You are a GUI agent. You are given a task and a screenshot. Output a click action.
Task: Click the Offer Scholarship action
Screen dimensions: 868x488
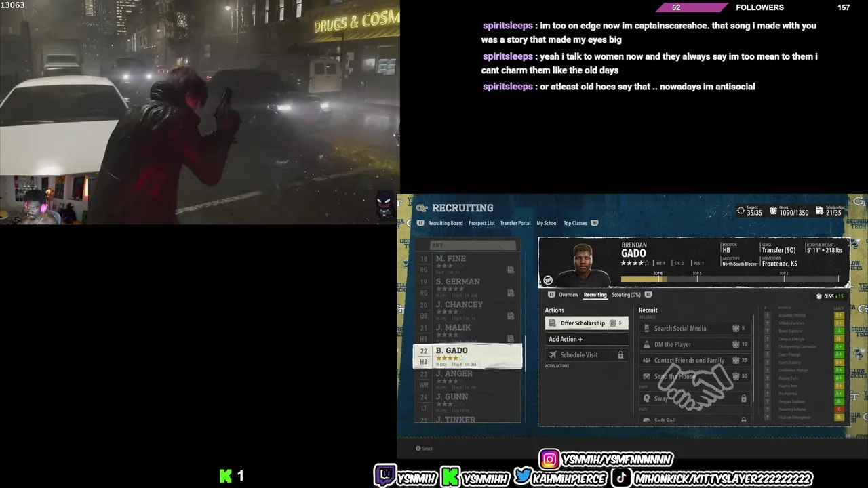[x=587, y=323]
